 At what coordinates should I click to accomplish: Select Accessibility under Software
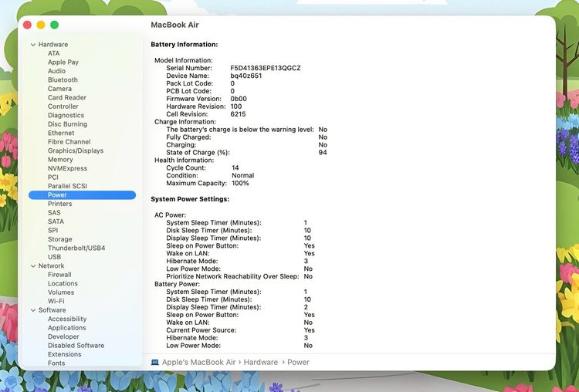pyautogui.click(x=67, y=319)
